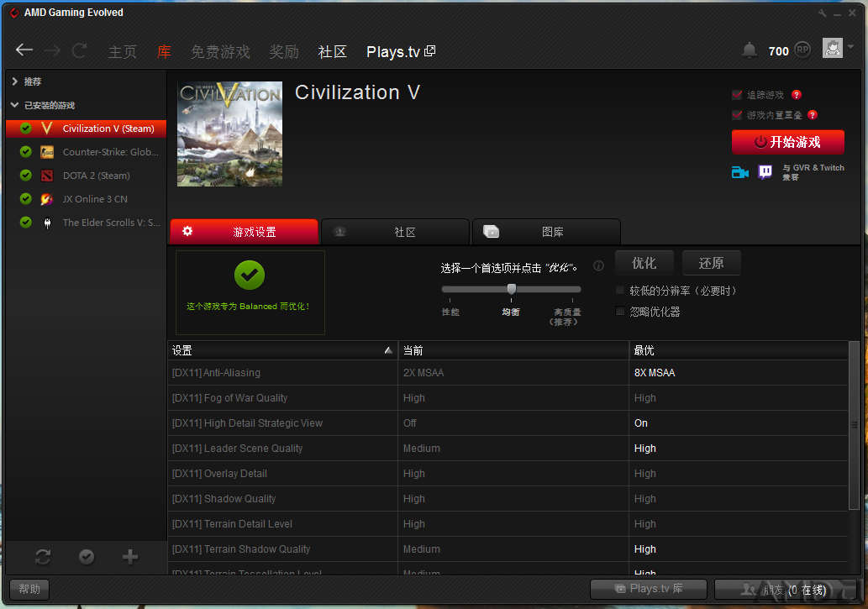
Task: Click green optimized checkmark beside JX Online 3
Action: tap(25, 199)
